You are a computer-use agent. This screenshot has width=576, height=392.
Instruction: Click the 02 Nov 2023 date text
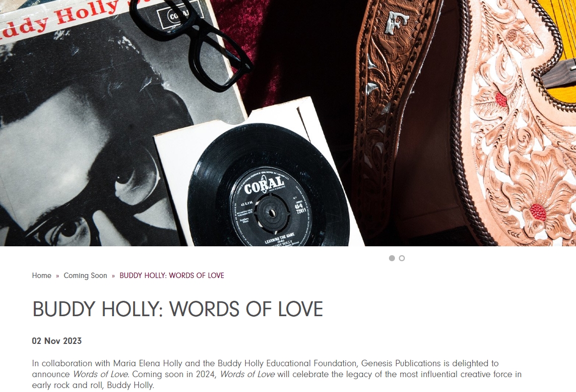pos(57,341)
